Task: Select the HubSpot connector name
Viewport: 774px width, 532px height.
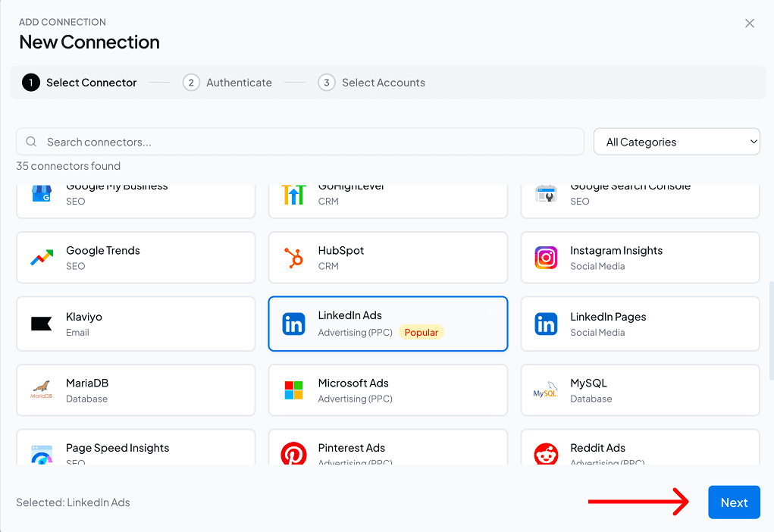Action: 340,250
